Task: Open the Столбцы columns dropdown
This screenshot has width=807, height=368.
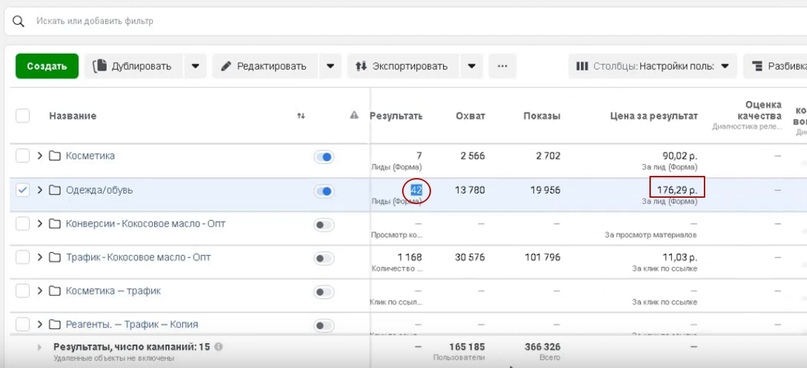Action: coord(653,66)
